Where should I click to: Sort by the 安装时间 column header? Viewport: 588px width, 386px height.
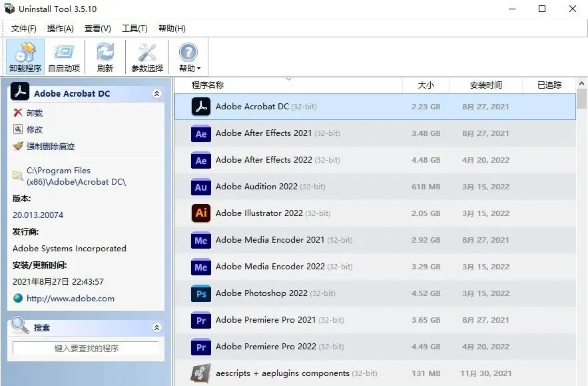(x=486, y=85)
